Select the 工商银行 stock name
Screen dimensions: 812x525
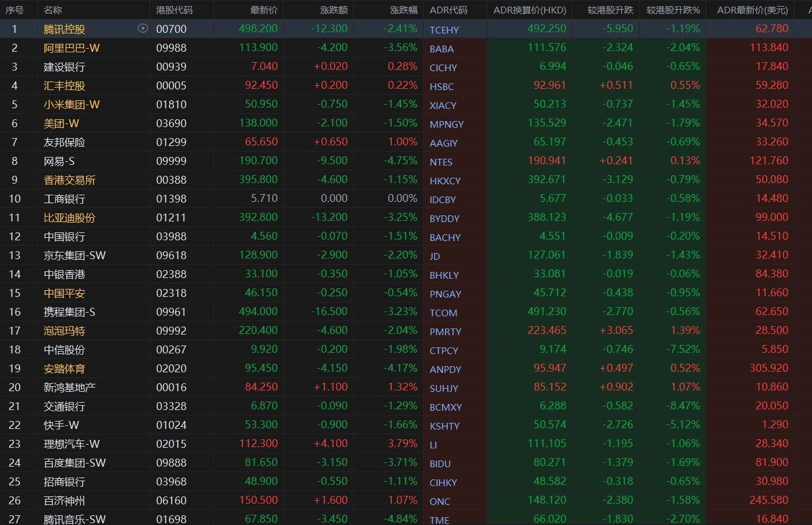pos(64,198)
